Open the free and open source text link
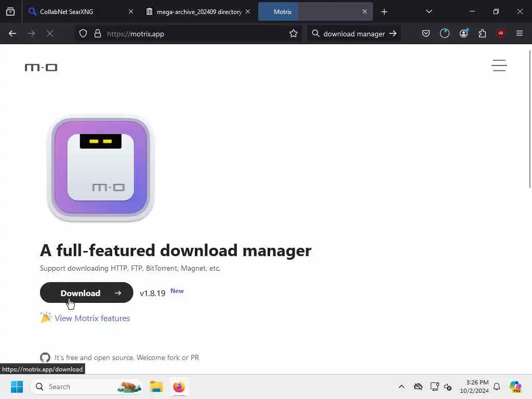 coord(127,357)
